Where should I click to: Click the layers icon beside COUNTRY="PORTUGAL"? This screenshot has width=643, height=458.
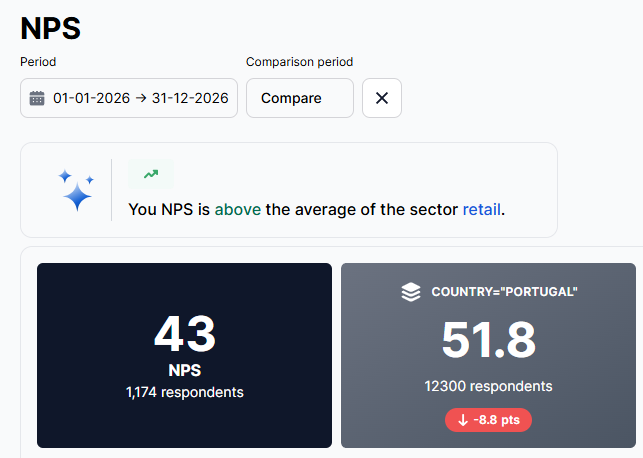point(411,292)
